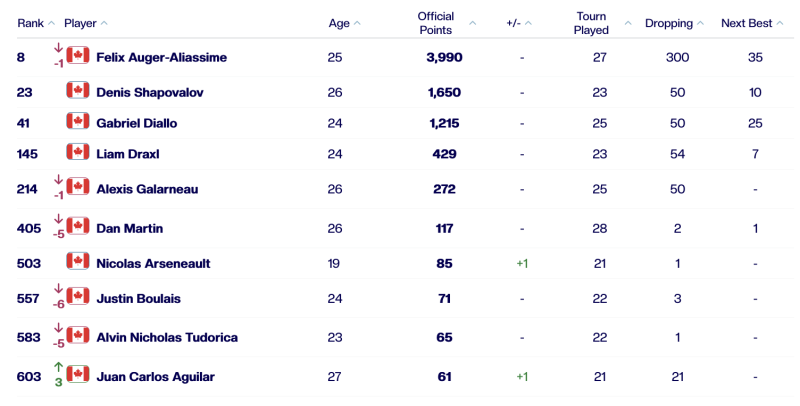Open Alvin Nicholas Tudorica's profile link
The width and height of the screenshot is (800, 406).
click(x=167, y=337)
